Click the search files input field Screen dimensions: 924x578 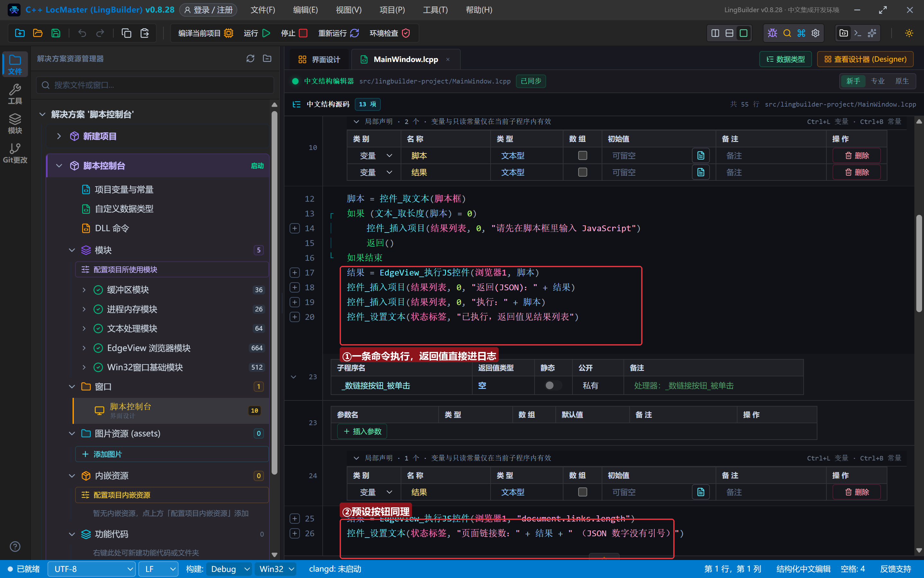point(155,85)
